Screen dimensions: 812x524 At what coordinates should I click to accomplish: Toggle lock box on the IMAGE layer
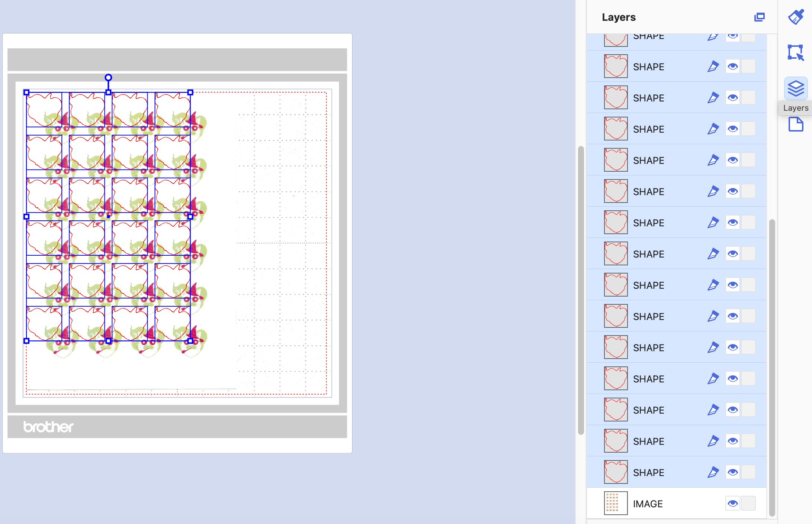[748, 504]
